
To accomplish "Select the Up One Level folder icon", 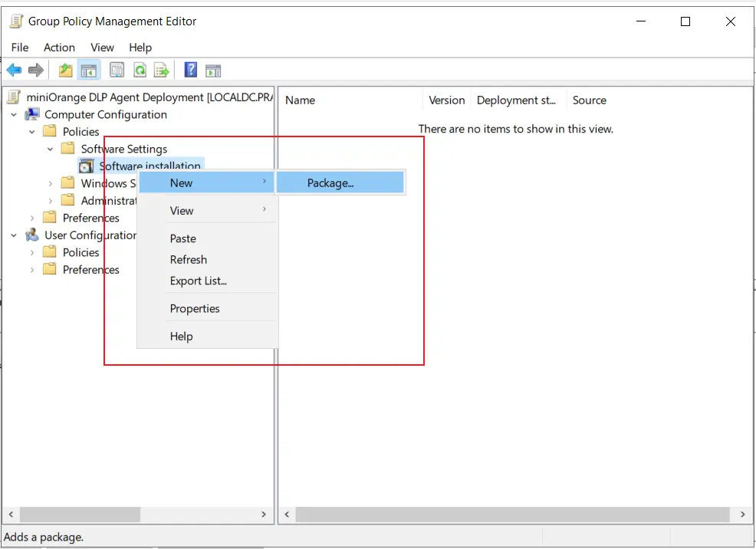I will point(65,70).
